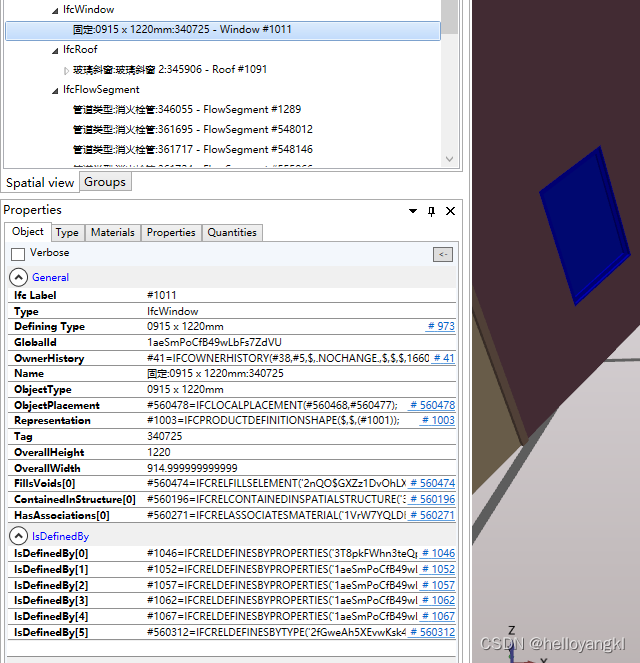
Task: Click the GlobalId value 1aeSmPoCfB49wLbFs7ZdVU
Action: (214, 342)
